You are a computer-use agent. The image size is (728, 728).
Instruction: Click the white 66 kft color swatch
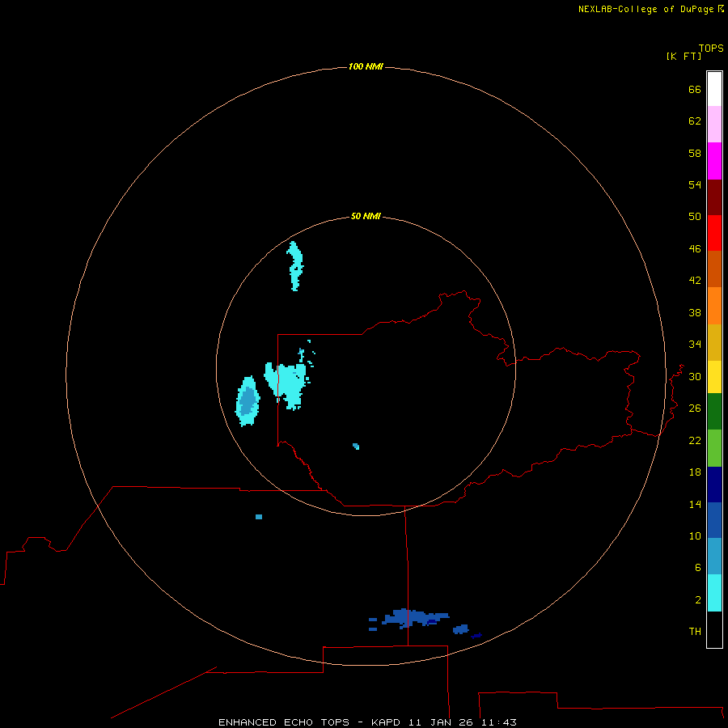pyautogui.click(x=714, y=89)
